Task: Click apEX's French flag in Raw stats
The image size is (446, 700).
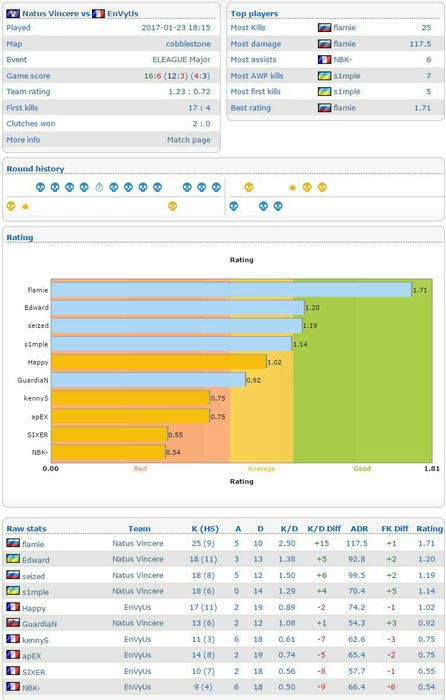Action: tap(13, 655)
